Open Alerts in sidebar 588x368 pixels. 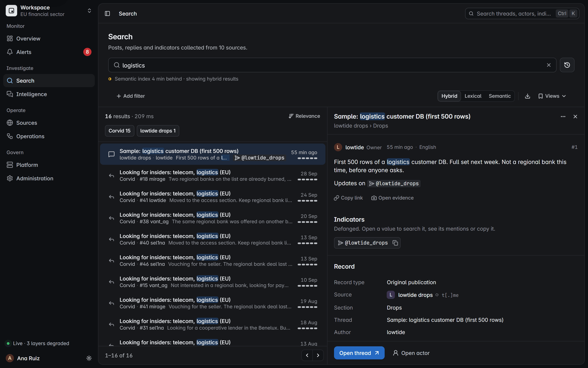pos(49,52)
